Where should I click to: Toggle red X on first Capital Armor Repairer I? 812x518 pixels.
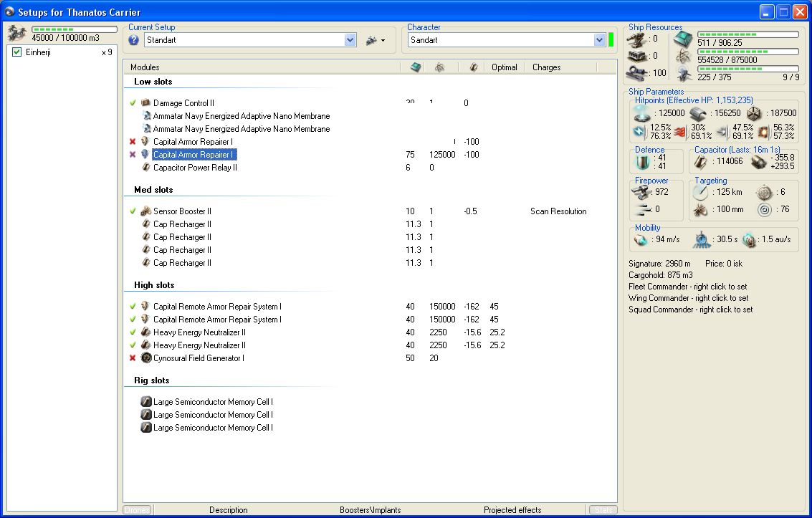pos(133,141)
